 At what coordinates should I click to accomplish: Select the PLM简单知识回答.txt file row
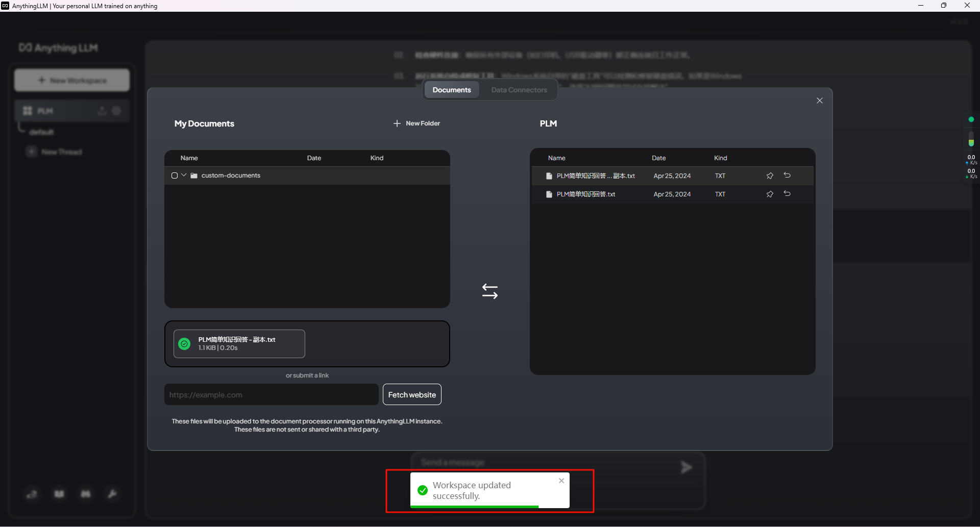(x=673, y=194)
